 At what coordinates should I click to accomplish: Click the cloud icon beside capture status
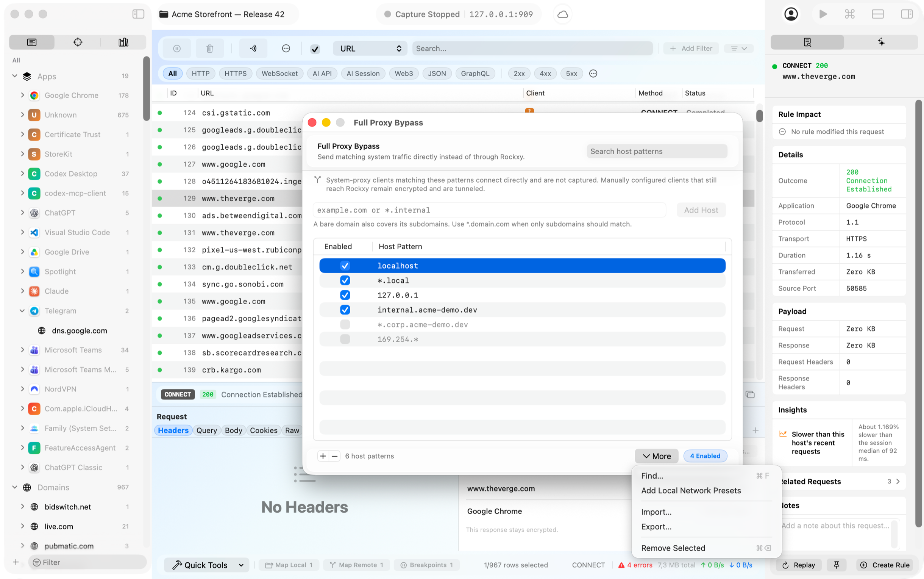[x=562, y=14]
